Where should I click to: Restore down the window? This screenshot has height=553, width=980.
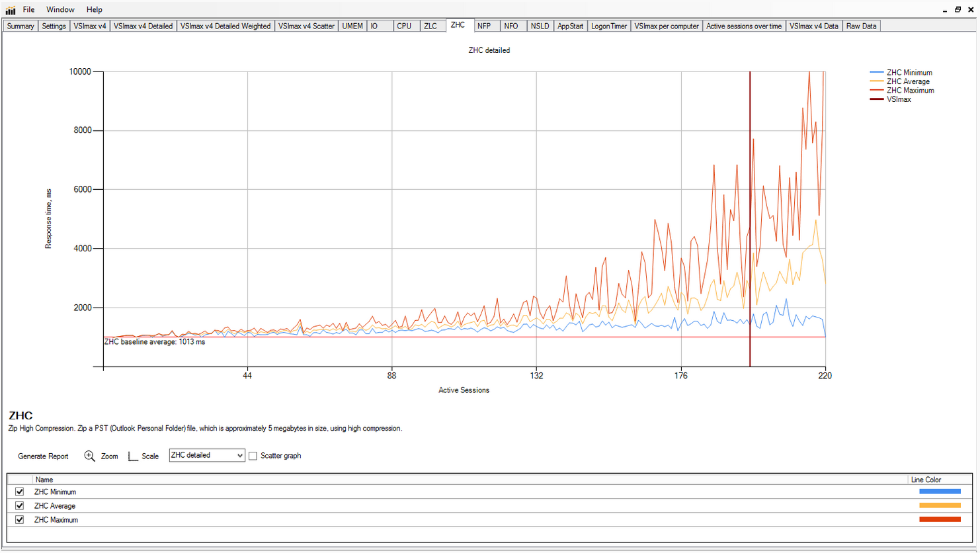click(957, 10)
